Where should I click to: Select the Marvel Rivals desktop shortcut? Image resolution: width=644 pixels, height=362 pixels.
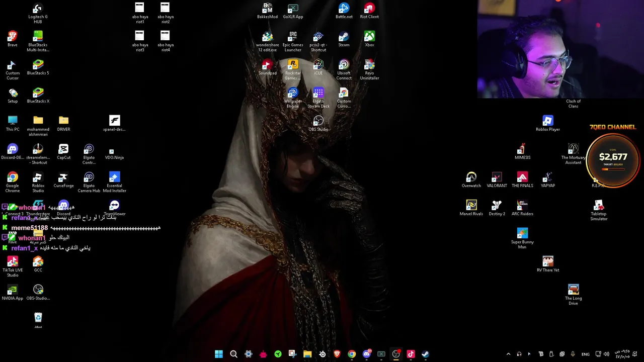471,208
